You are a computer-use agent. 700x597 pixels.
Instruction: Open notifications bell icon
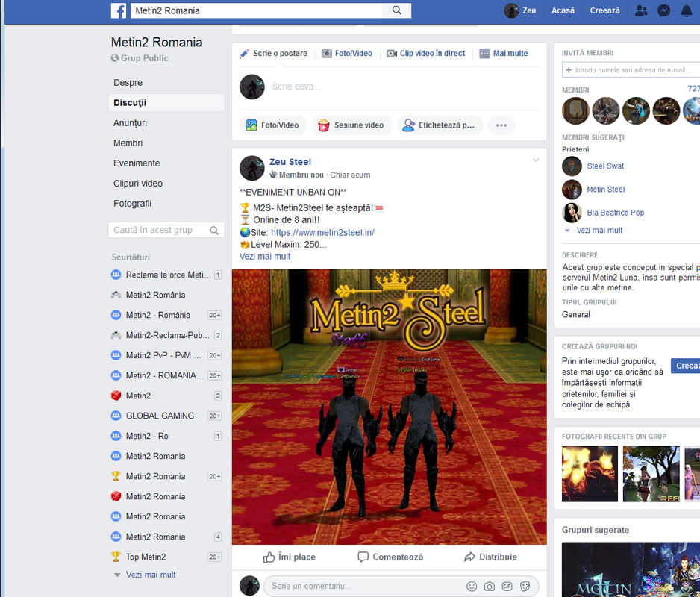click(x=686, y=10)
